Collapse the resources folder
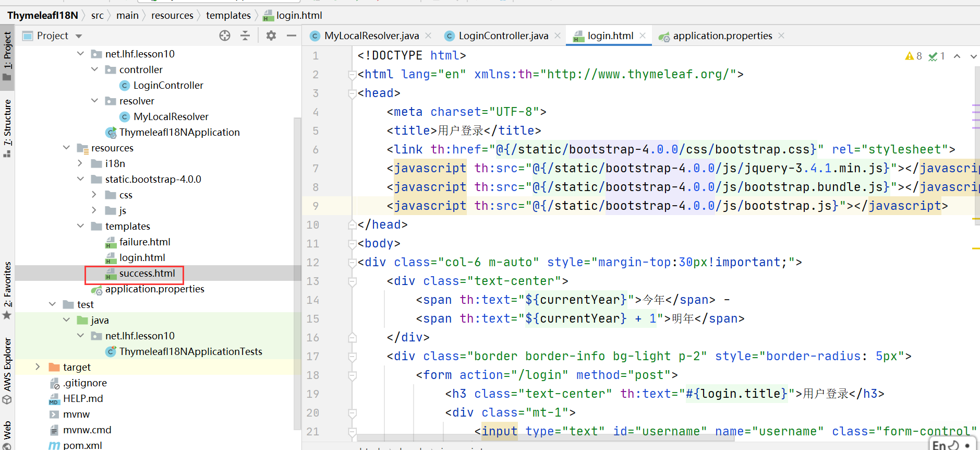This screenshot has height=450, width=980. pos(66,148)
